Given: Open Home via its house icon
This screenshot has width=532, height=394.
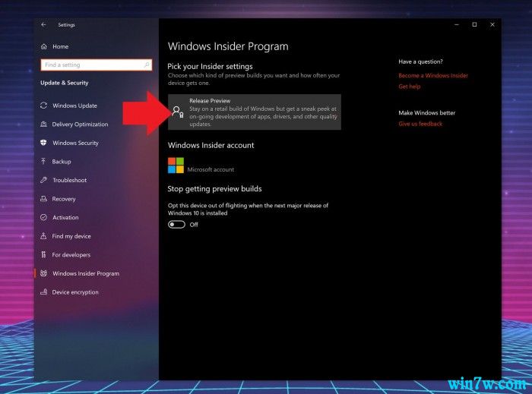Looking at the screenshot, I should click(44, 46).
